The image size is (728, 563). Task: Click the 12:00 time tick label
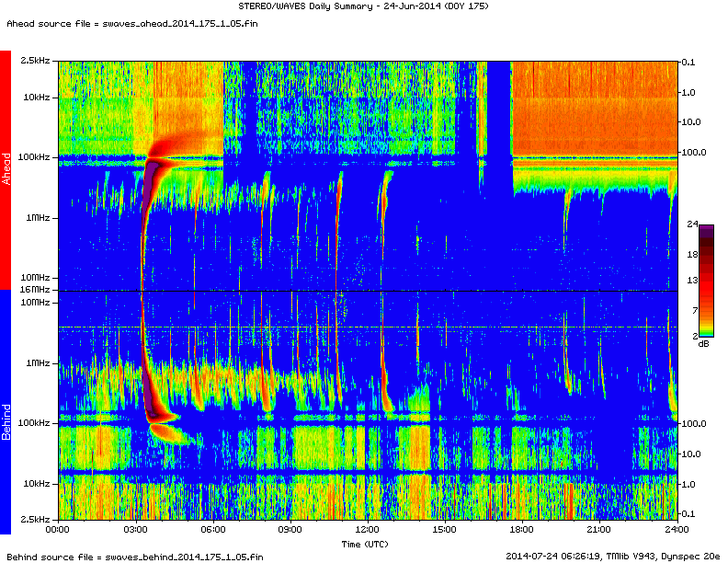tap(368, 530)
